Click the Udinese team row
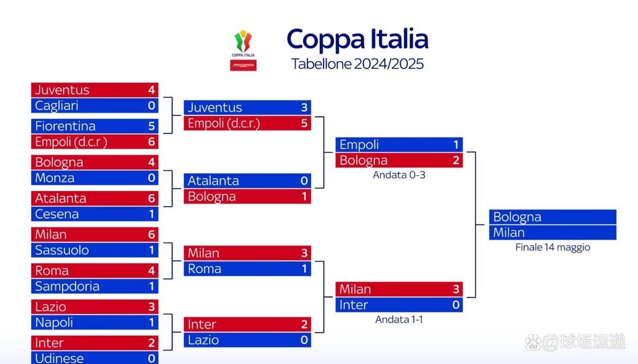 (x=95, y=358)
